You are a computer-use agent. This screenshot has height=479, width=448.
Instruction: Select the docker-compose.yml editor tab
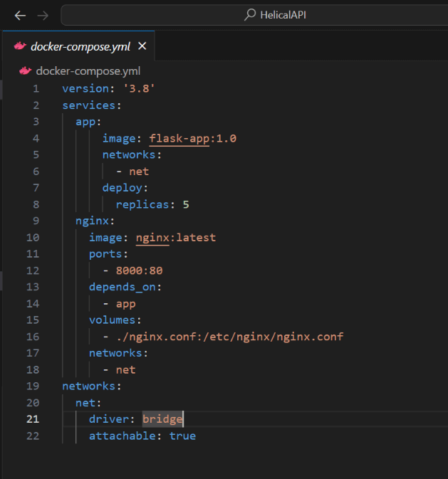pyautogui.click(x=80, y=46)
